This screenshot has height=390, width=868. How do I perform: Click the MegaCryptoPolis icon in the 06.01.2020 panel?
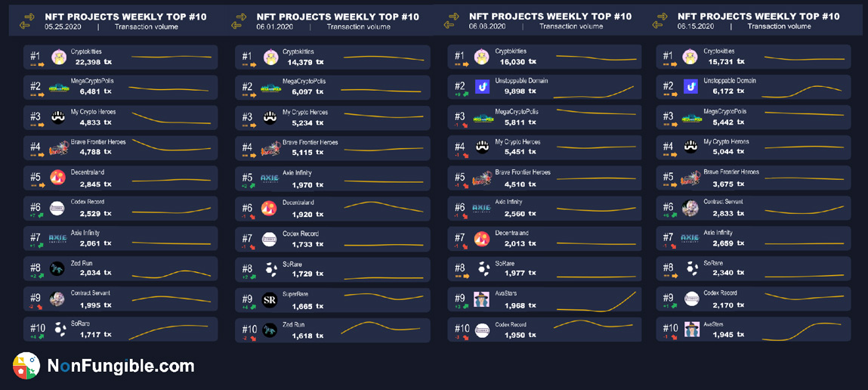(270, 88)
